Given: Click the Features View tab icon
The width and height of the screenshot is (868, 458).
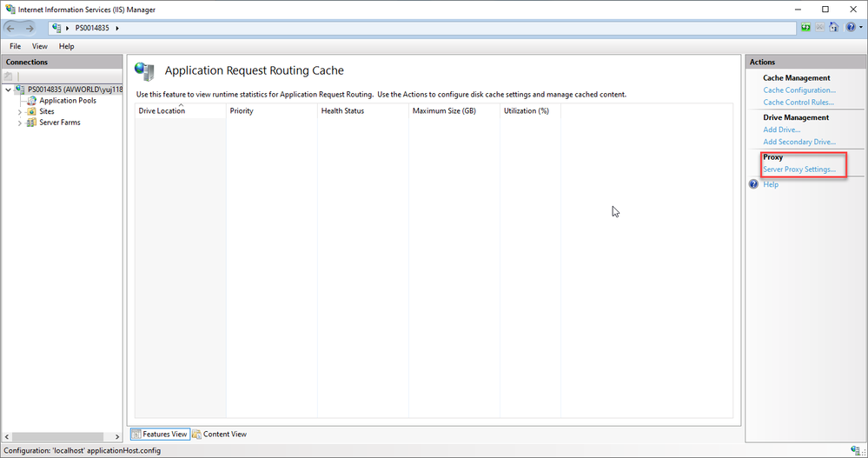Looking at the screenshot, I should point(136,435).
